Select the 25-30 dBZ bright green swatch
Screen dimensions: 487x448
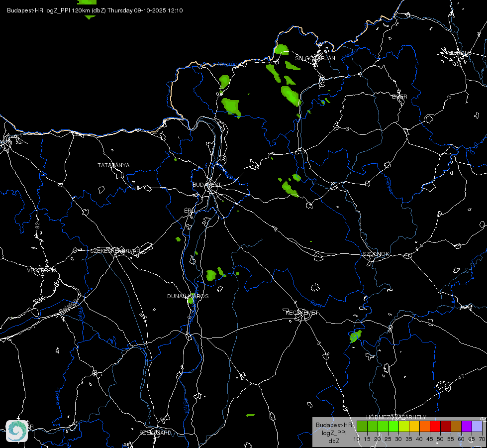tap(393, 426)
